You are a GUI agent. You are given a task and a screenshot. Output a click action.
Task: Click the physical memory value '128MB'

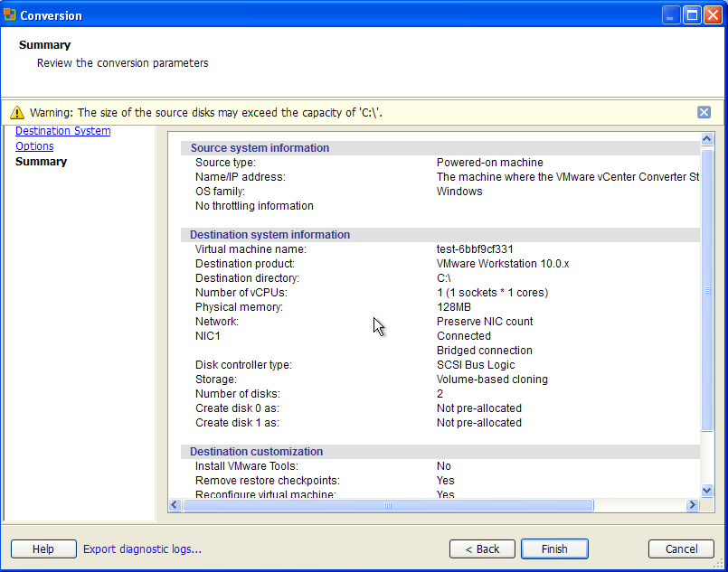pyautogui.click(x=454, y=307)
